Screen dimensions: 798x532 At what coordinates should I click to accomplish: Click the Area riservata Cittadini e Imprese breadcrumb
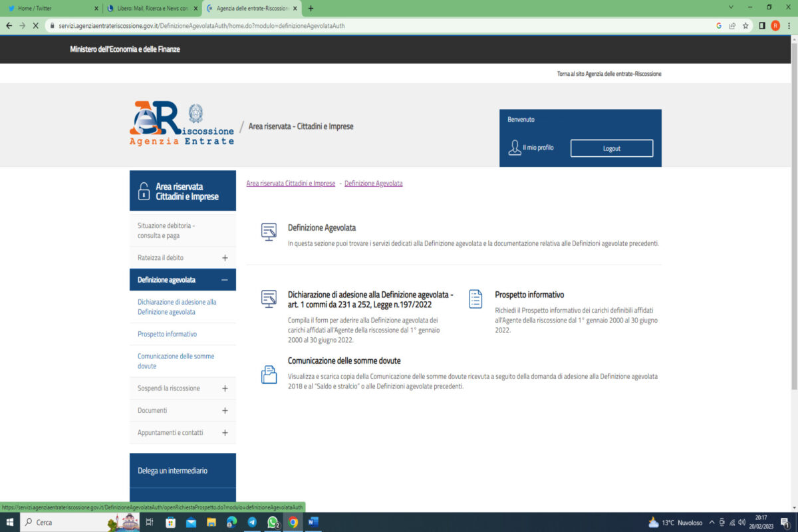291,184
